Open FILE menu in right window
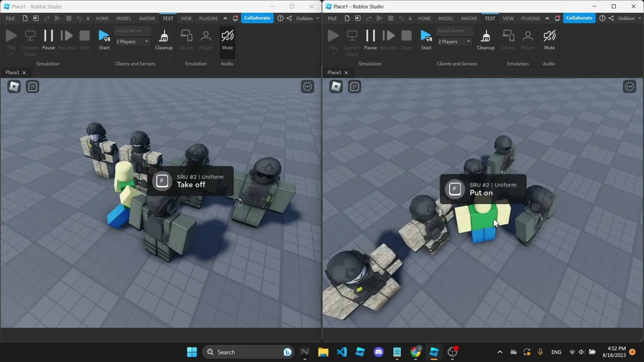644x362 pixels. (332, 19)
